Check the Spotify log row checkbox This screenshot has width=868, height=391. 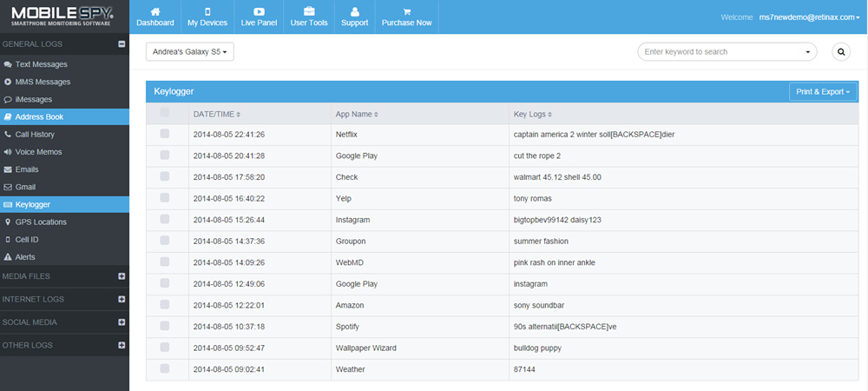(x=164, y=326)
